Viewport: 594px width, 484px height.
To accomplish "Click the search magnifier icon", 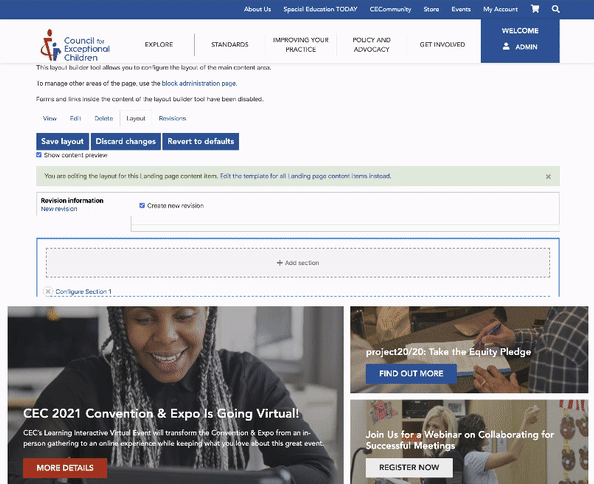I will [555, 9].
